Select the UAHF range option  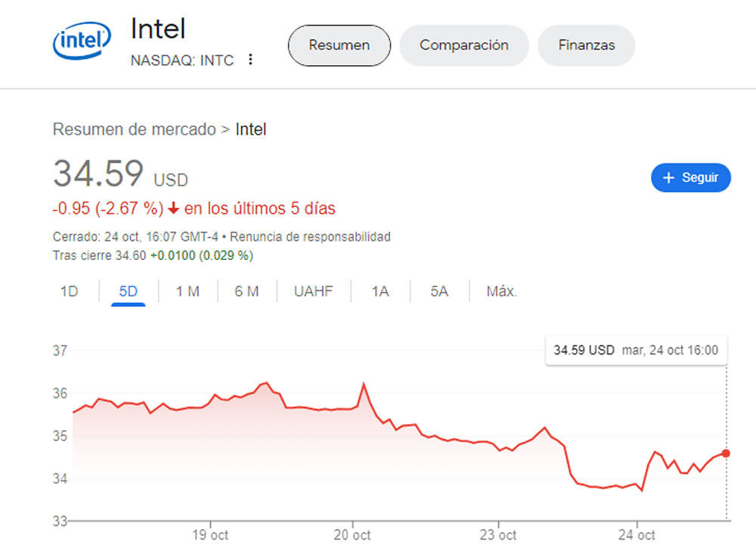pos(314,291)
